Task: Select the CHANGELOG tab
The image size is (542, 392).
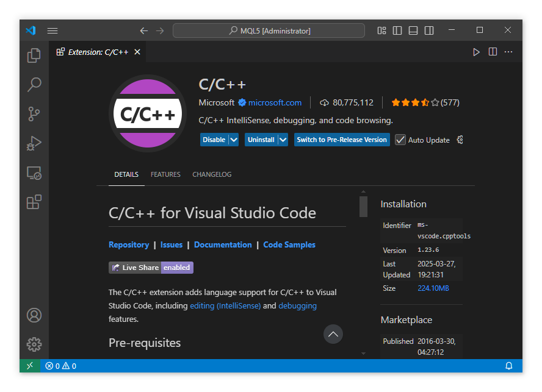Action: (x=212, y=174)
